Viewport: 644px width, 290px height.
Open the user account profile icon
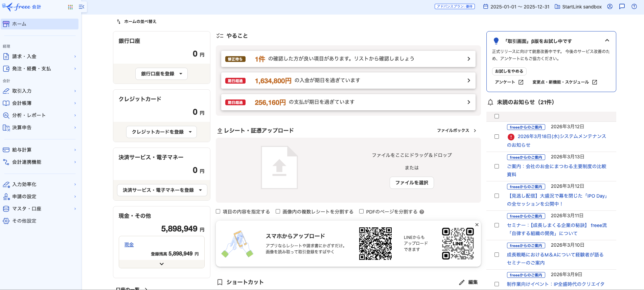610,6
